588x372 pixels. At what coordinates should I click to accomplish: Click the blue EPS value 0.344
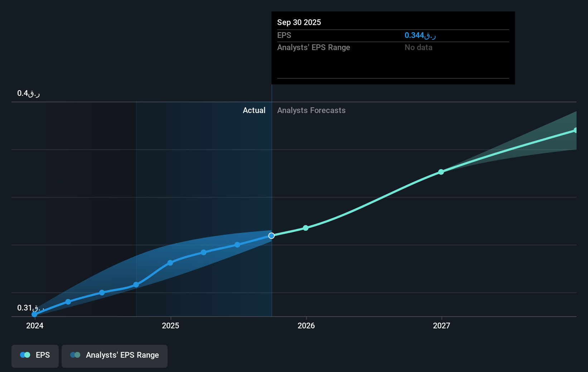419,35
